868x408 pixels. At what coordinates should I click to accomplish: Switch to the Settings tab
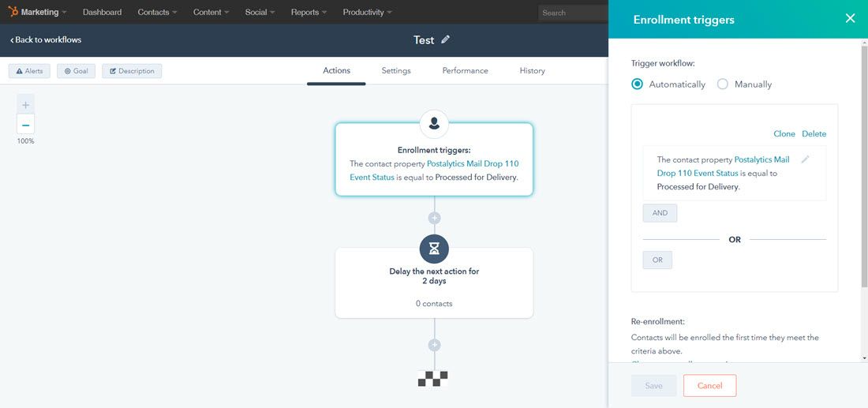[396, 71]
